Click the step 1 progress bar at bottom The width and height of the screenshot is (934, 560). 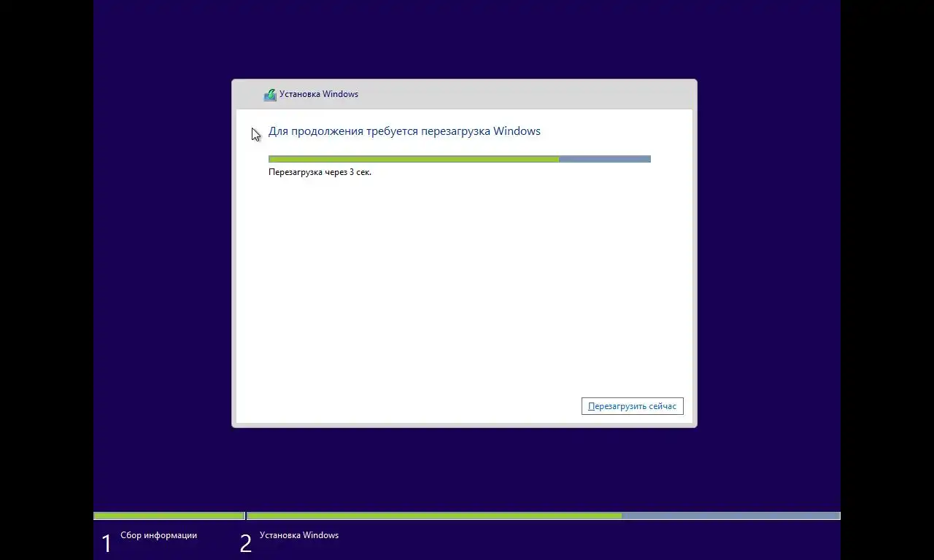coord(169,516)
